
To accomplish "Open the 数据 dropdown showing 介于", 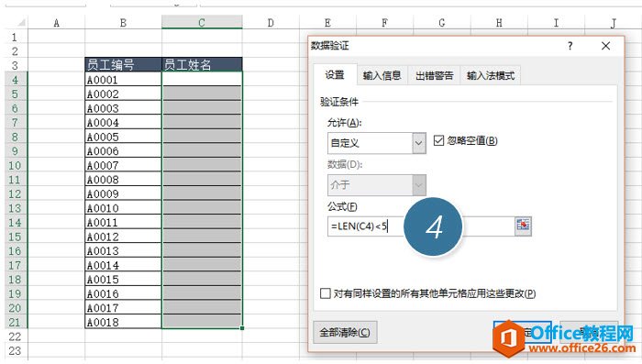I will [418, 185].
